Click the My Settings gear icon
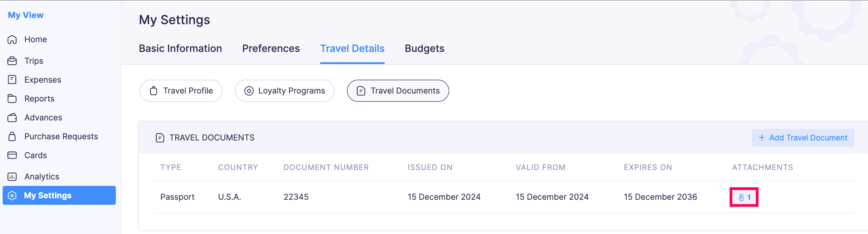868x234 pixels. pyautogui.click(x=12, y=195)
